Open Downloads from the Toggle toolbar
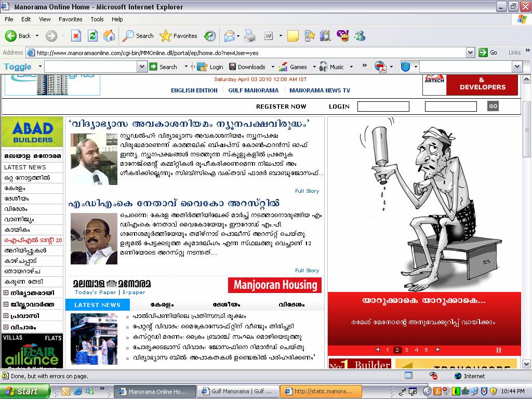The width and height of the screenshot is (532, 399). pyautogui.click(x=251, y=67)
